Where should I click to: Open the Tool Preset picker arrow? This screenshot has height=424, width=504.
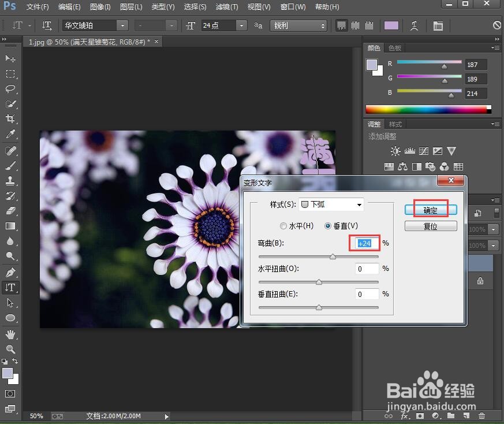(29, 25)
